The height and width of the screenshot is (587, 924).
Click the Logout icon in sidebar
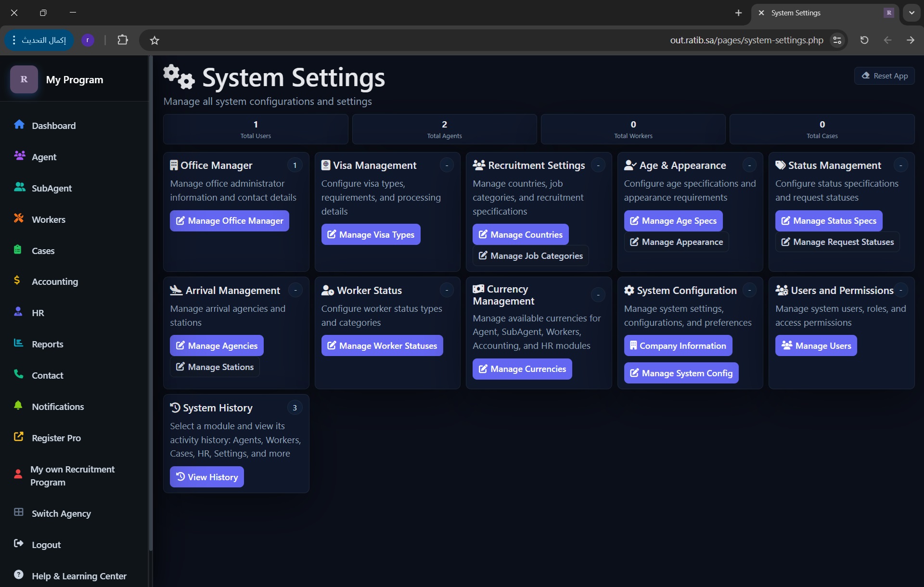point(19,544)
